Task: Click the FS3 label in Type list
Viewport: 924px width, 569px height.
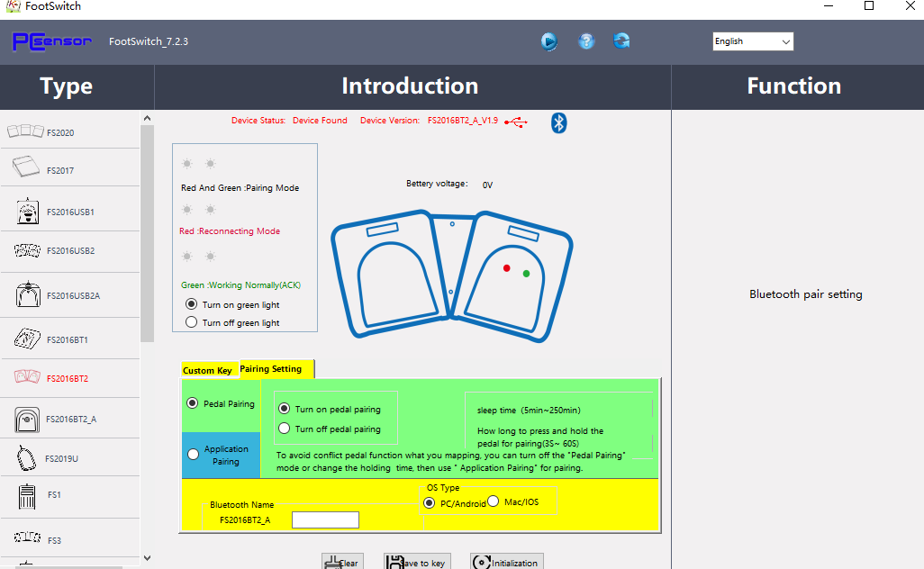Action: coord(54,540)
